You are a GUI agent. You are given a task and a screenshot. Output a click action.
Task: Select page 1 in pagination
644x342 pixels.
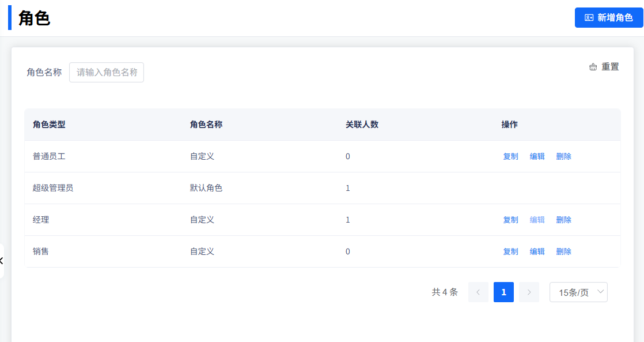503,292
